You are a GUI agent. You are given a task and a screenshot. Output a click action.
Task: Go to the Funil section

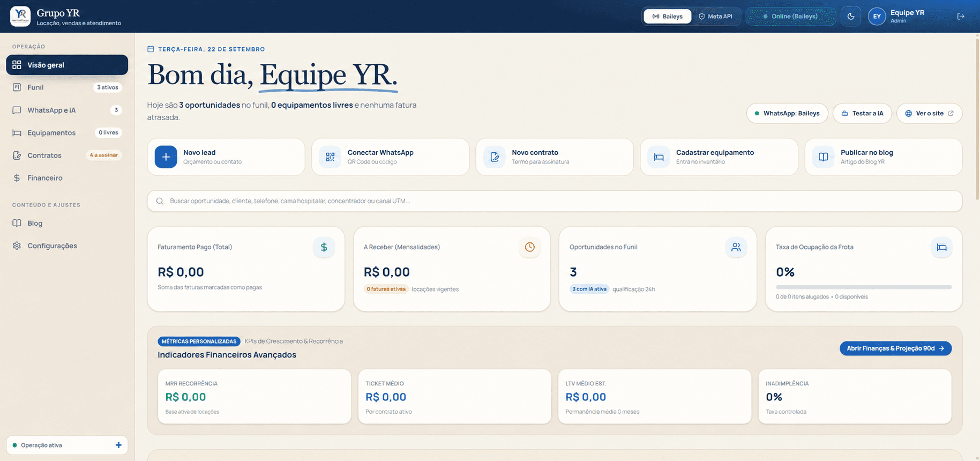[x=67, y=87]
